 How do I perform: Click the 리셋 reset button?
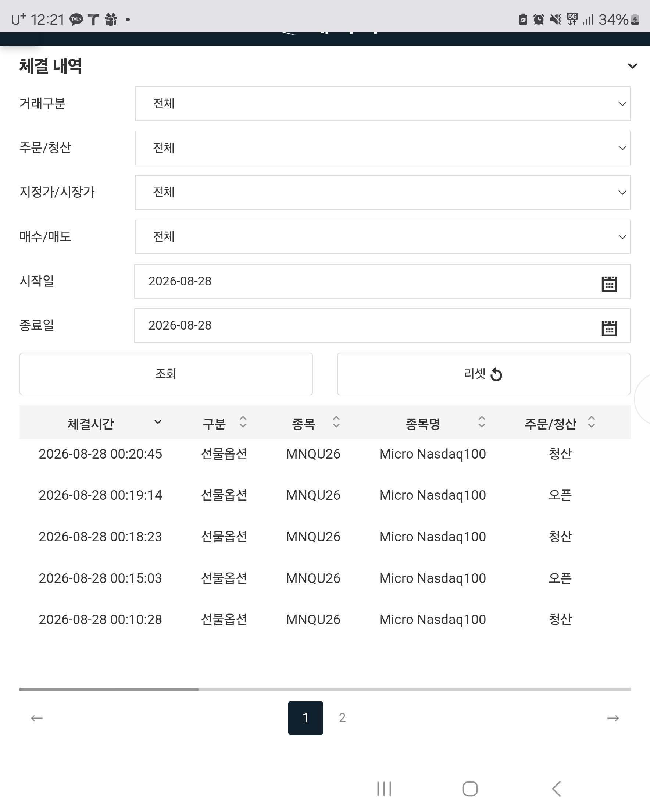[x=483, y=374]
